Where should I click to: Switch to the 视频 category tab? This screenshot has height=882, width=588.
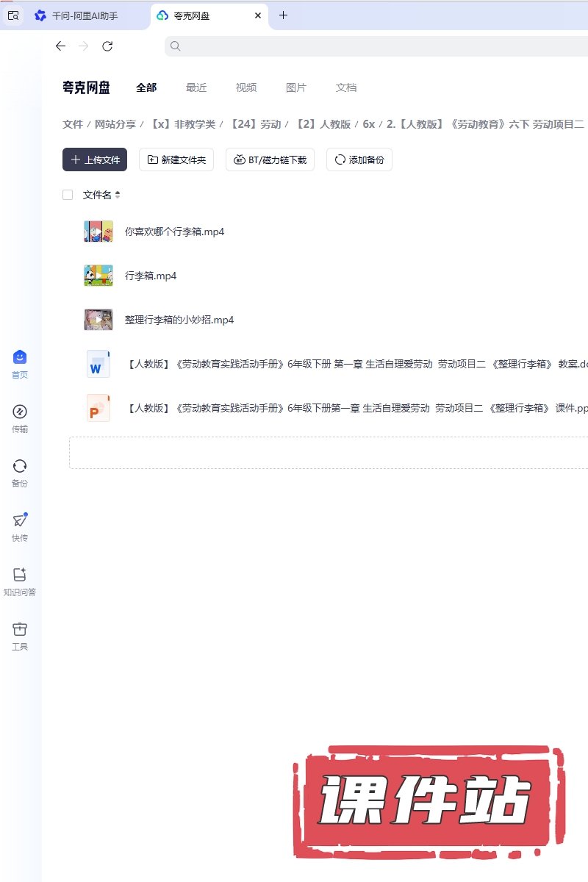pos(246,87)
